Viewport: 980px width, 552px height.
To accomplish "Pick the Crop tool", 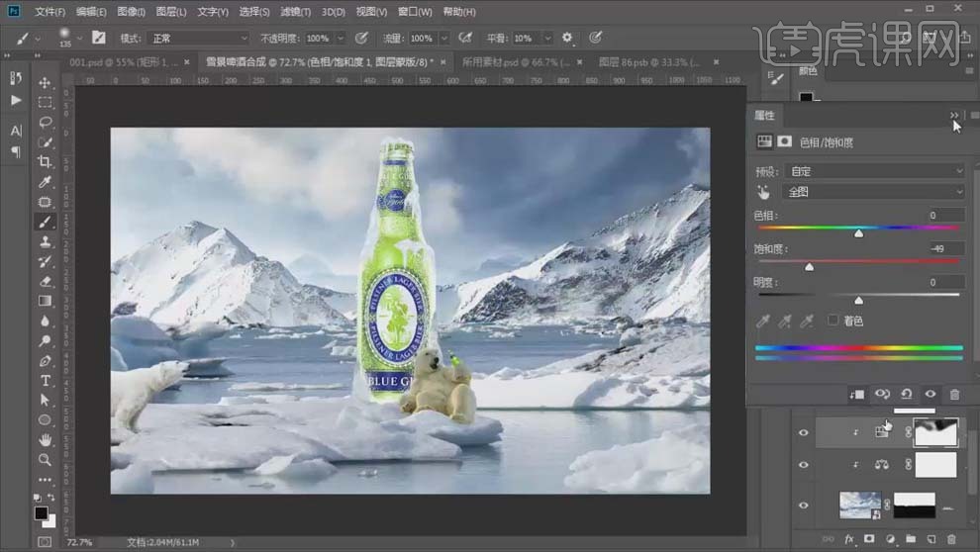I will [x=46, y=161].
